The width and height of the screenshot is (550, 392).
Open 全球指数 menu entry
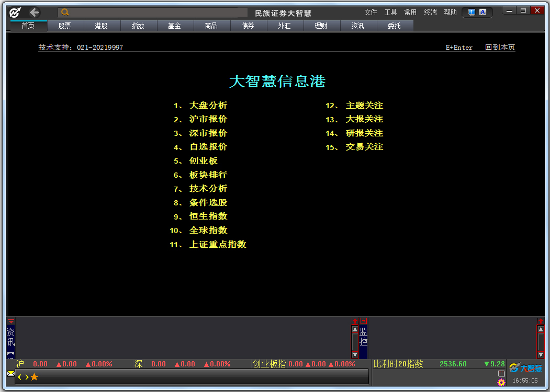click(x=208, y=230)
